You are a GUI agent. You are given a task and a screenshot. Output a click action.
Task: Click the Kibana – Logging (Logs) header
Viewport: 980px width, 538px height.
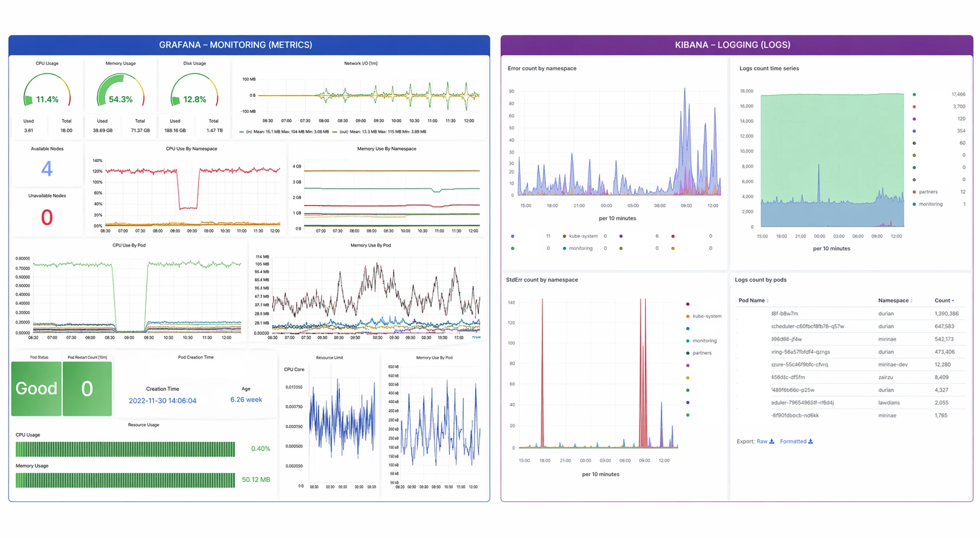coord(737,45)
